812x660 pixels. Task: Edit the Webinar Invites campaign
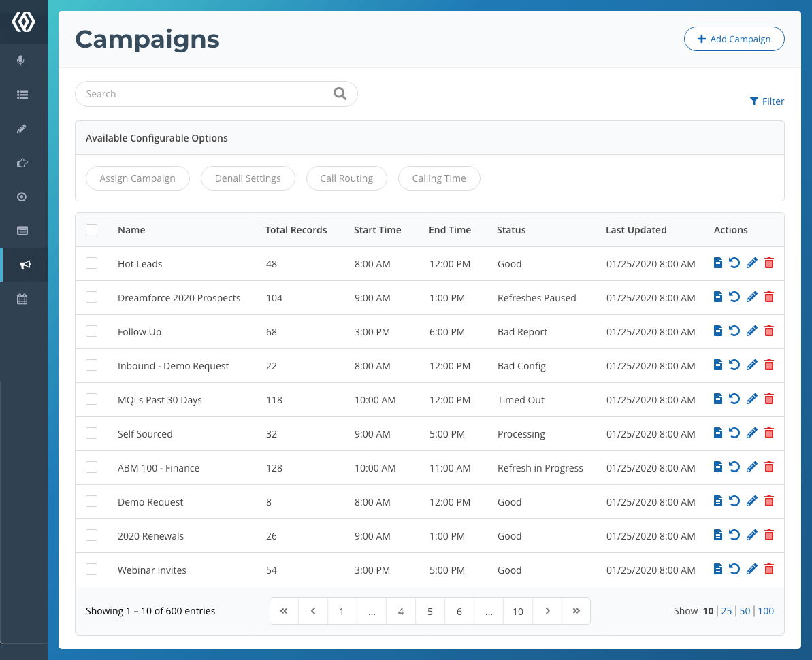pos(752,570)
